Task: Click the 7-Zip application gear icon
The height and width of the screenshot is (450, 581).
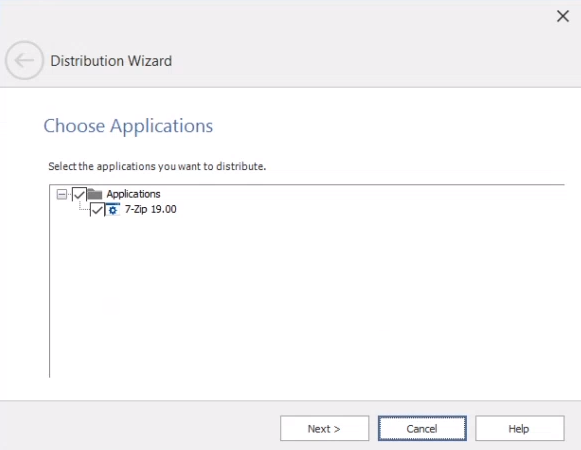Action: point(113,209)
